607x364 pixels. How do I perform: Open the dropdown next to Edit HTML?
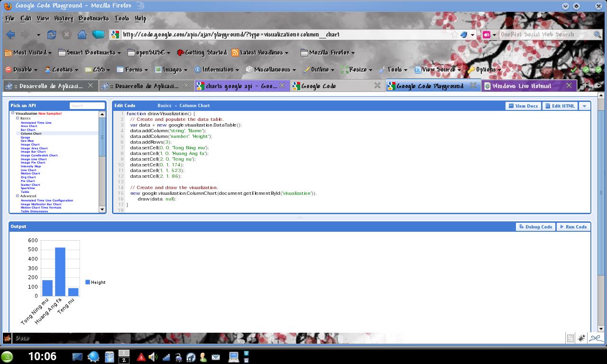[x=584, y=106]
